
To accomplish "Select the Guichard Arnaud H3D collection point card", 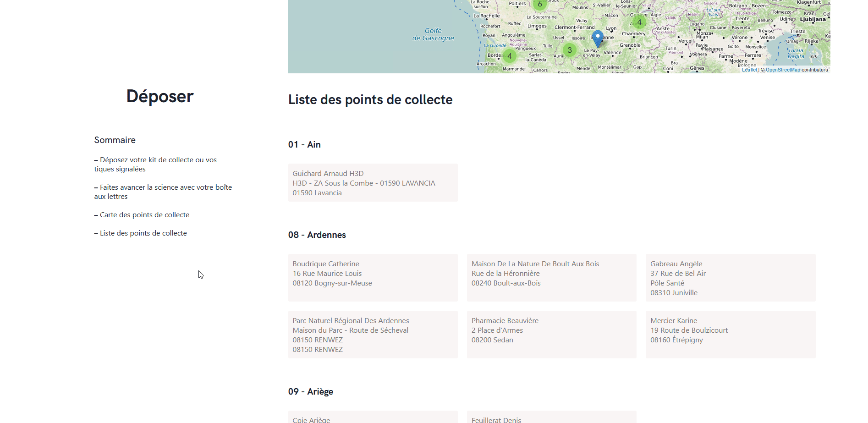I will 373,182.
